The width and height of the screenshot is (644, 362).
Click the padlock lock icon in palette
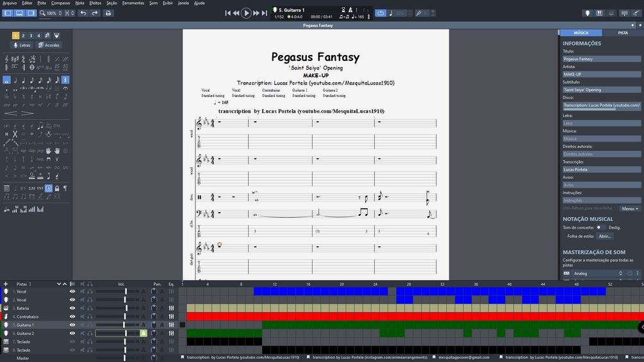point(57,188)
